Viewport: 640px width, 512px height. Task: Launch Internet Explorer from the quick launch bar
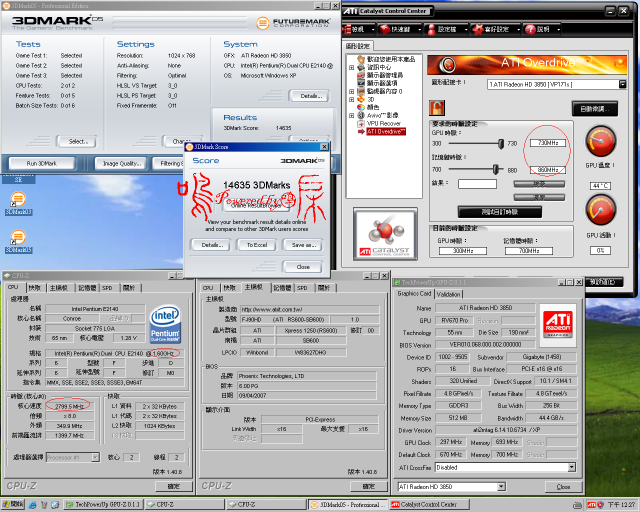[33, 505]
